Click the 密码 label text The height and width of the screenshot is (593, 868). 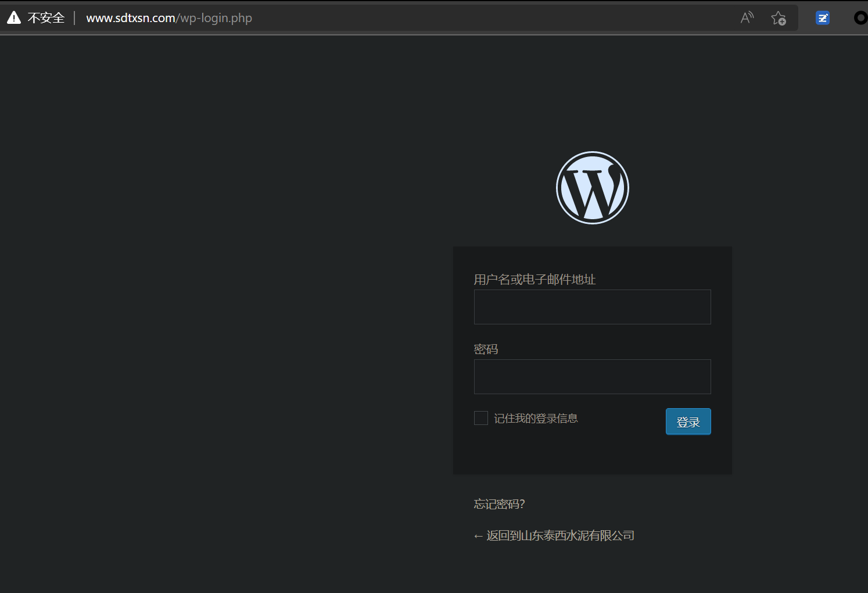point(486,349)
